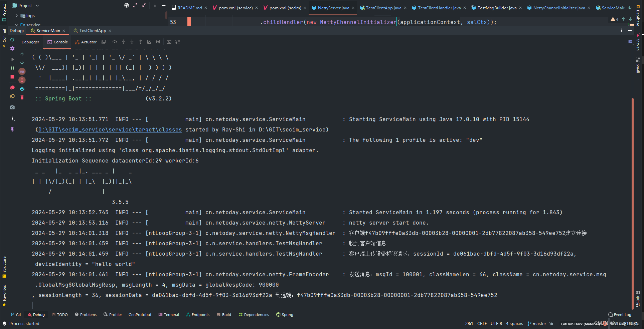Open the Event Log
The height and width of the screenshot is (329, 644).
coord(620,315)
